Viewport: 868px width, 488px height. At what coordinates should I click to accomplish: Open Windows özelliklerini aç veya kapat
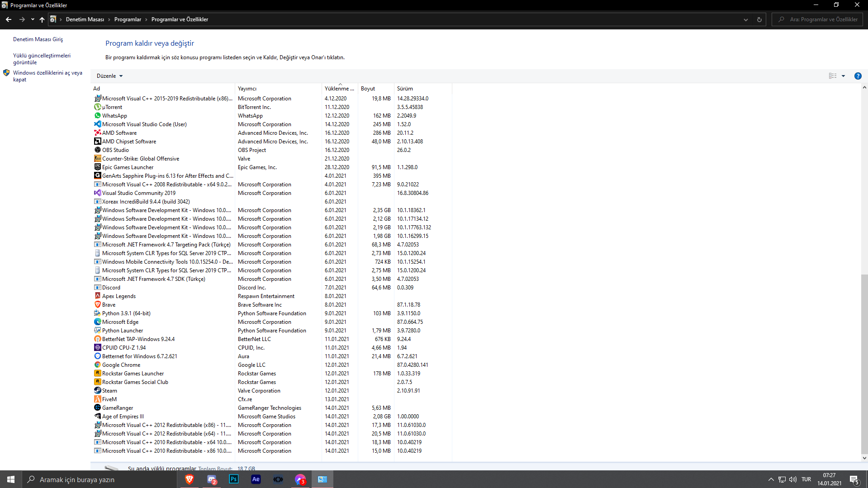pyautogui.click(x=47, y=76)
